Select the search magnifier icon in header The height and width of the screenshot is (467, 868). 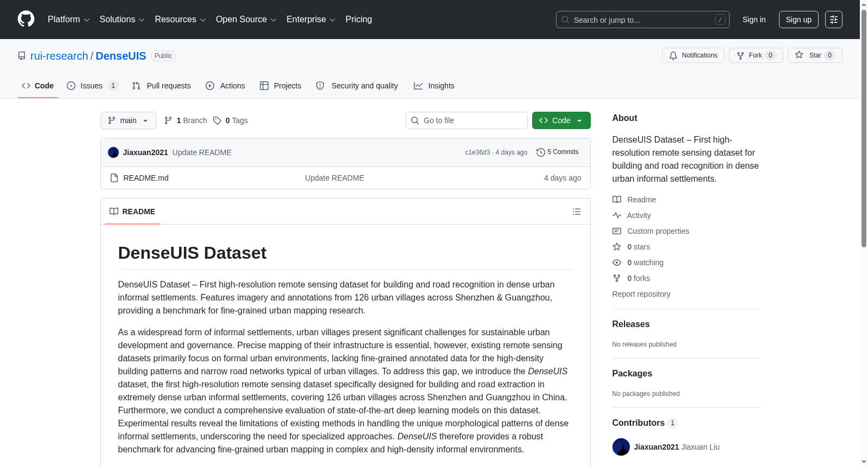click(565, 20)
